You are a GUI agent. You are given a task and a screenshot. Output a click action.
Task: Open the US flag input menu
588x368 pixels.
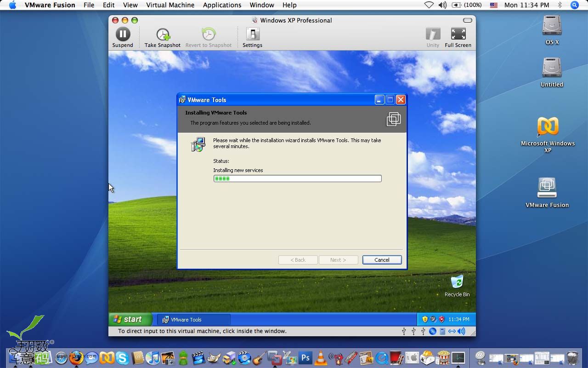tap(494, 5)
